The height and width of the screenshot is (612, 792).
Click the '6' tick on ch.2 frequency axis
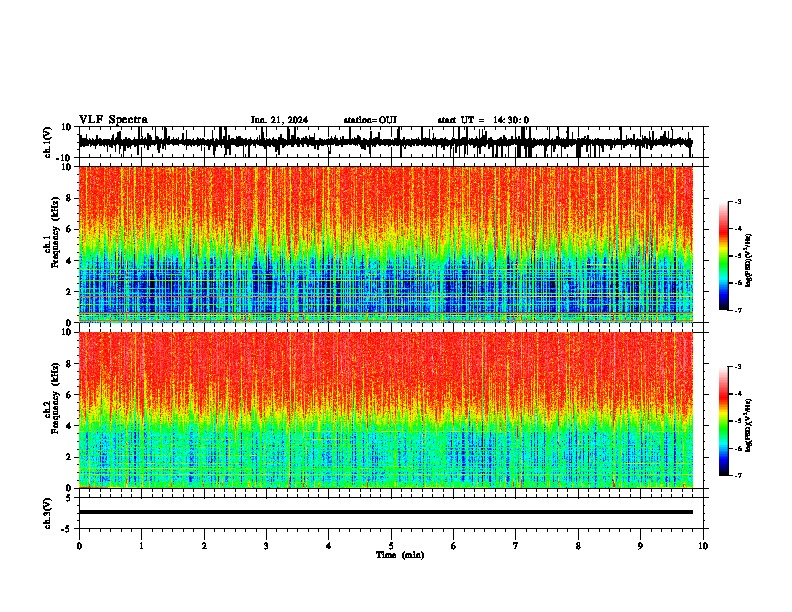(69, 395)
